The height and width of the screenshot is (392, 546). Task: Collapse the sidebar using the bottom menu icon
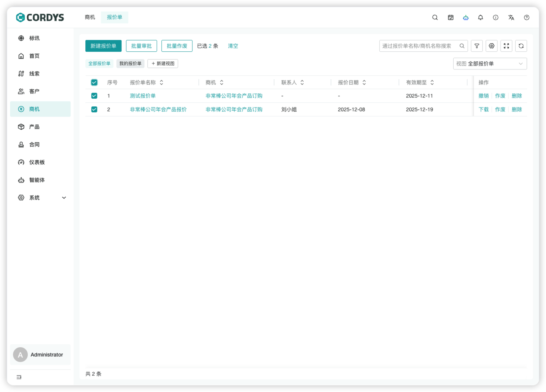pos(19,377)
